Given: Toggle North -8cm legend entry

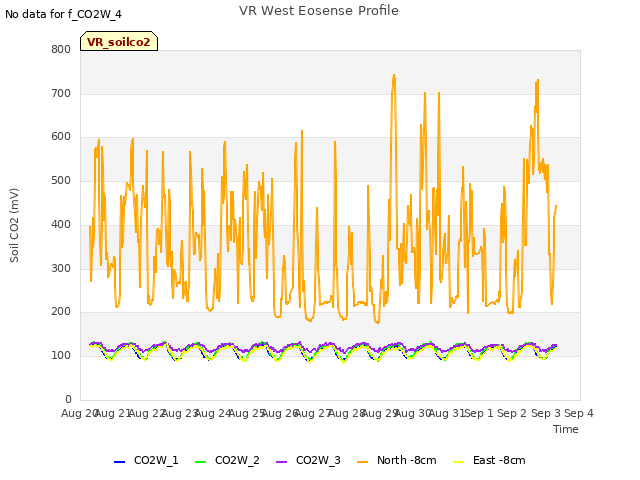Looking at the screenshot, I should [x=397, y=460].
